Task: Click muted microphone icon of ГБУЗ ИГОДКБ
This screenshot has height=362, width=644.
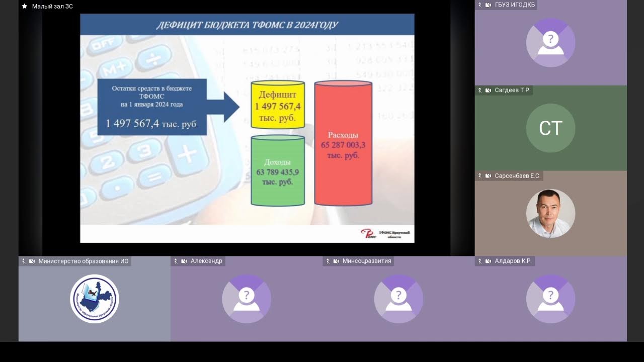Action: 480,5
